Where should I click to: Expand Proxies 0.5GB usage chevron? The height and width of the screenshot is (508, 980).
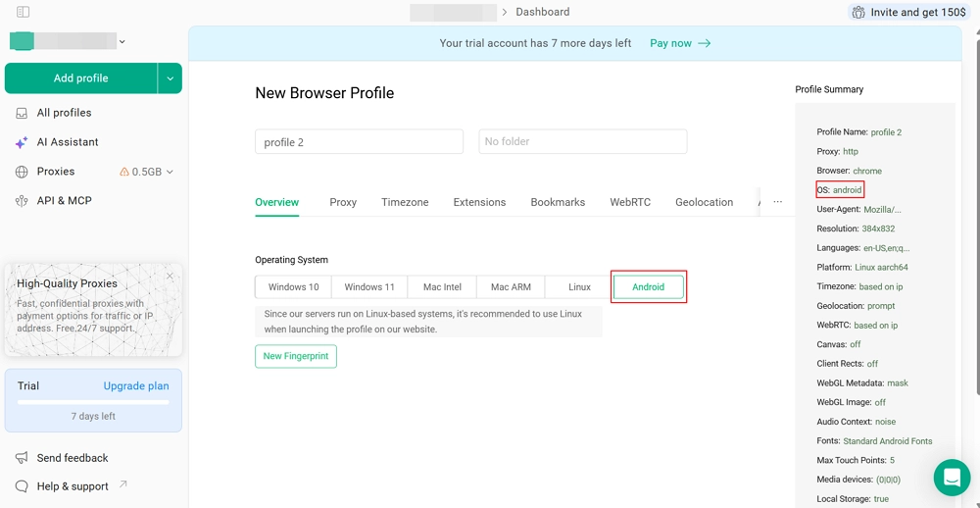[170, 172]
